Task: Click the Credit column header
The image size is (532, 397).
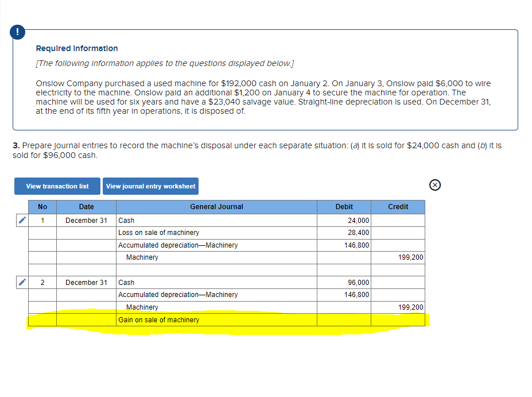Action: [x=398, y=207]
